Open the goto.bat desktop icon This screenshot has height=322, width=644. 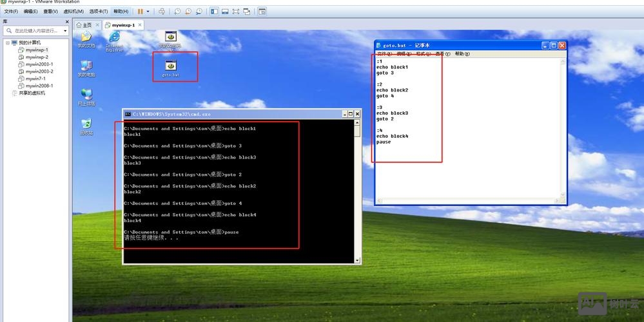(171, 67)
